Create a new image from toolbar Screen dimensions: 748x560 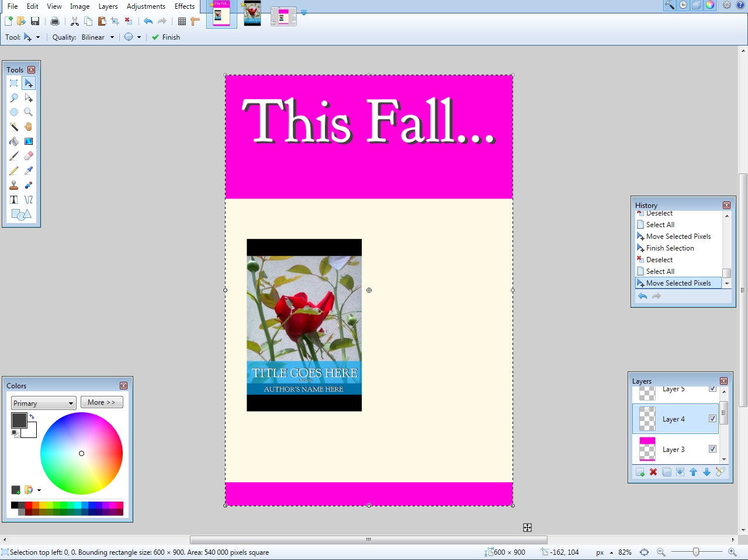click(x=8, y=21)
